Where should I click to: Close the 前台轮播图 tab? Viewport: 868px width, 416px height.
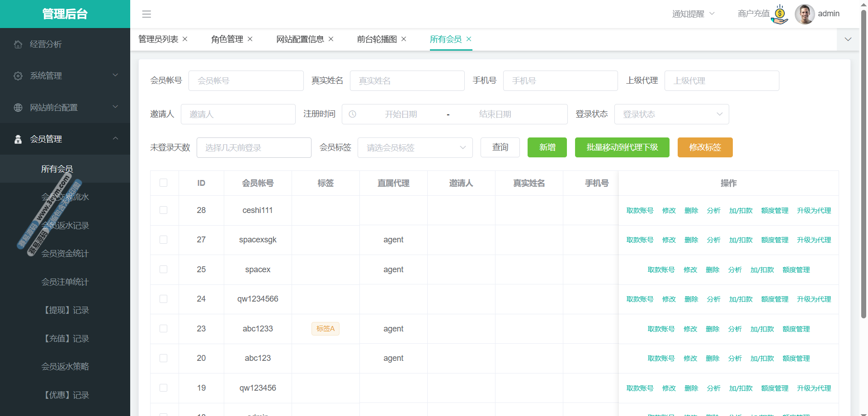click(404, 39)
